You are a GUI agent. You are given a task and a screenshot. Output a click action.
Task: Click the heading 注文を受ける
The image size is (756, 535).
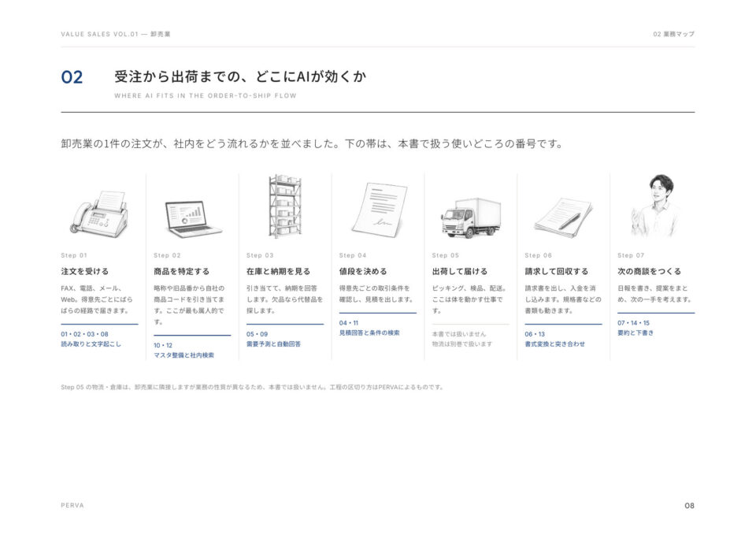(85, 271)
